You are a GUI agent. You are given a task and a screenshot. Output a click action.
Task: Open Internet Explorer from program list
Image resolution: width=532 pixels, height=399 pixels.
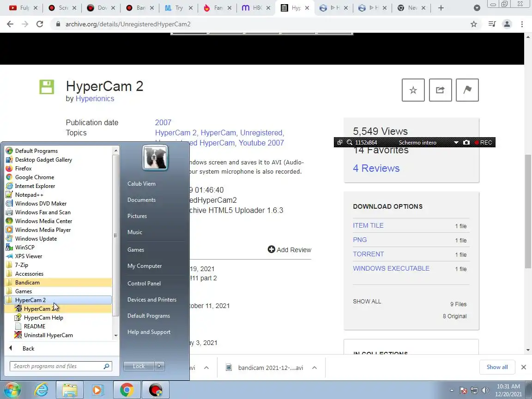[x=35, y=186]
